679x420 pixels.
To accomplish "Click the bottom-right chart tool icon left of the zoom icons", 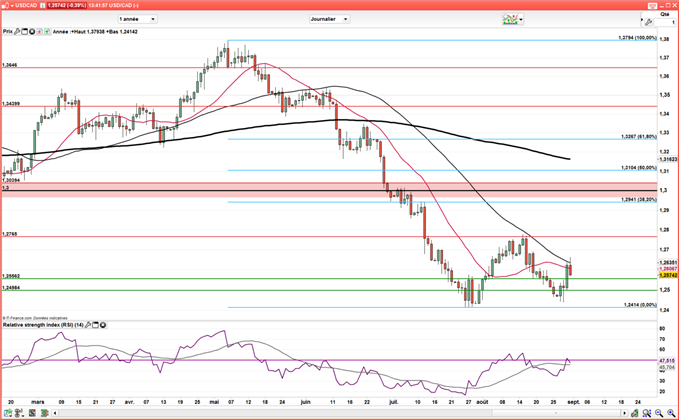I will click(634, 413).
